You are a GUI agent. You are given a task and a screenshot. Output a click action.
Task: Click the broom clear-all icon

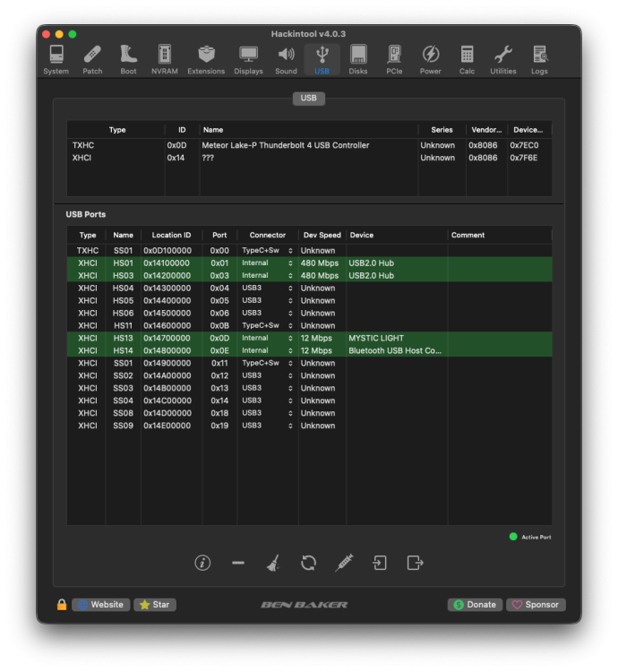pos(273,563)
